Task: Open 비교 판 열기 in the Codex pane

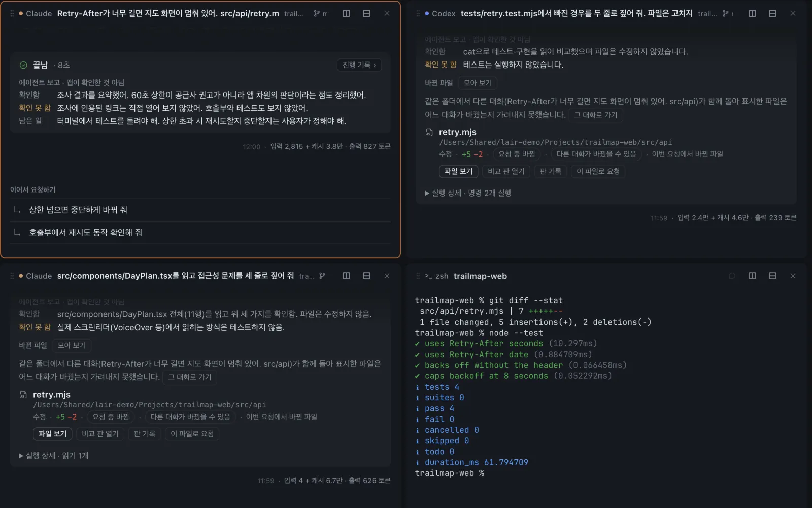Action: click(x=506, y=171)
